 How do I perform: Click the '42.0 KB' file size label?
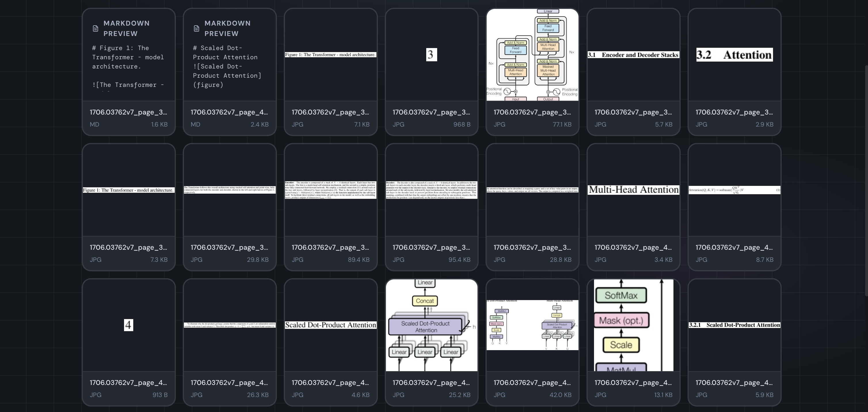[x=561, y=394]
